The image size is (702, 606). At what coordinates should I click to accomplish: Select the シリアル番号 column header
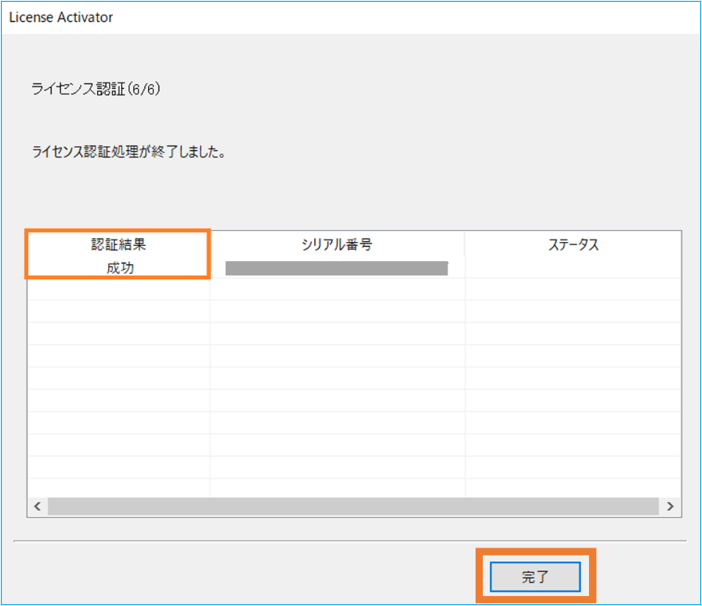[337, 245]
